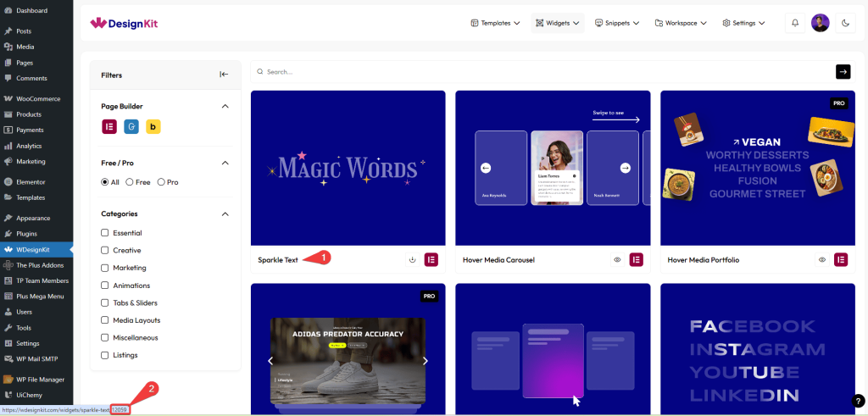Select the Pro radio option
868x416 pixels.
161,182
